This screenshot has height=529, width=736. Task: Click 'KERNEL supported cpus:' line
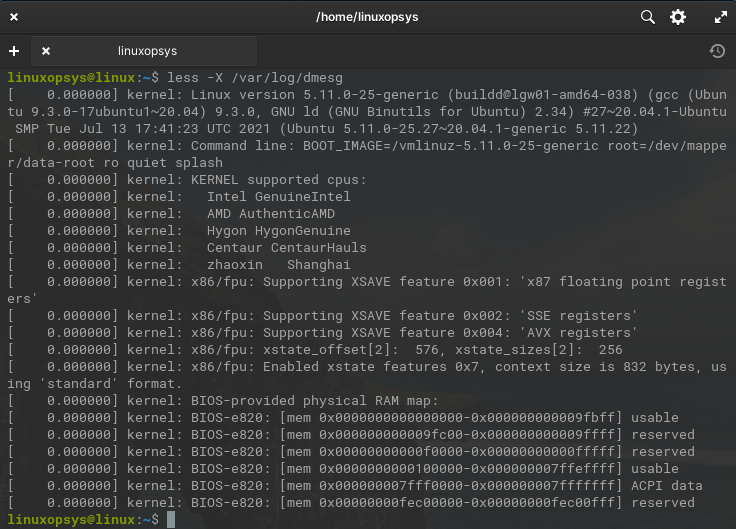[187, 180]
